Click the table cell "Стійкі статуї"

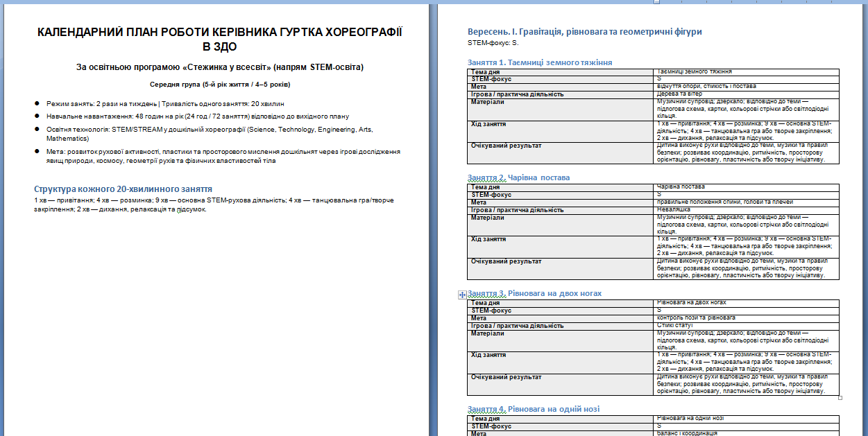pyautogui.click(x=747, y=326)
